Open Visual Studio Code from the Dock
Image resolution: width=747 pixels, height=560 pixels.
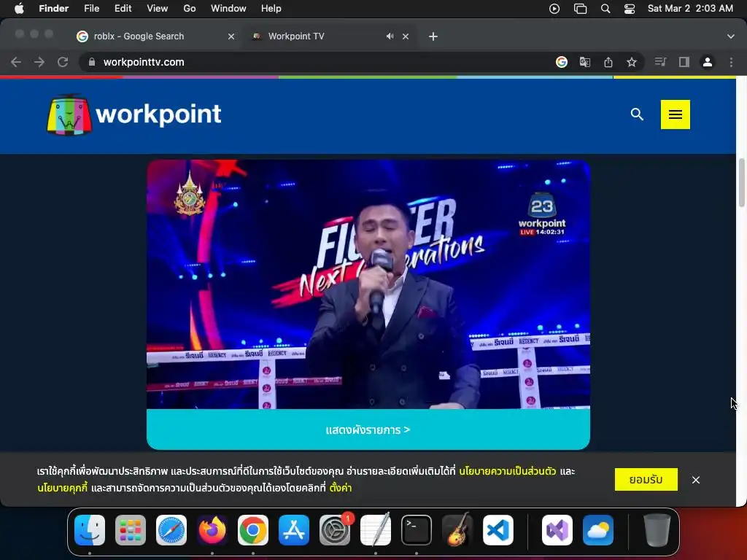pyautogui.click(x=498, y=530)
